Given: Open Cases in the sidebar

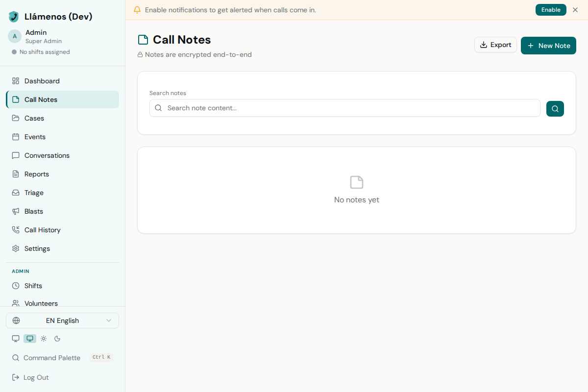Looking at the screenshot, I should (62, 118).
